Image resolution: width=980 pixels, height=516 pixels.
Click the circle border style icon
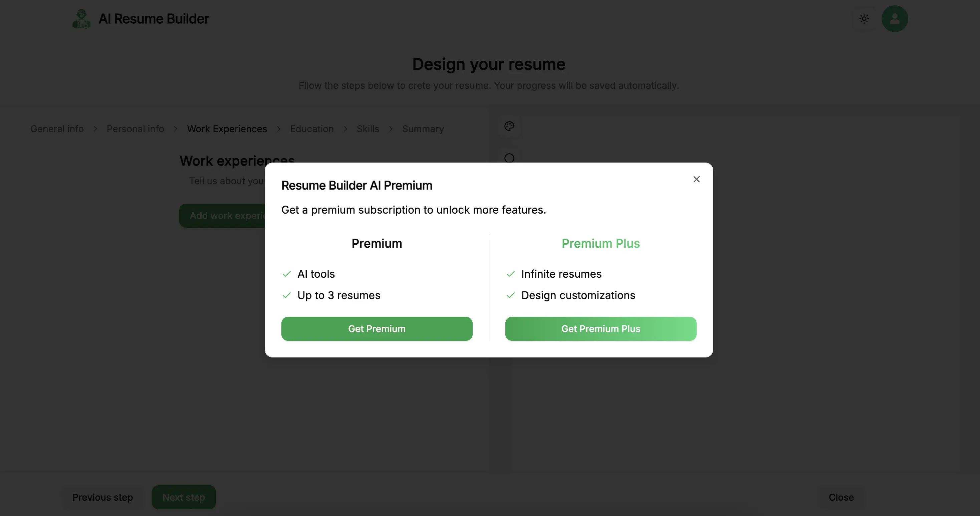click(509, 158)
